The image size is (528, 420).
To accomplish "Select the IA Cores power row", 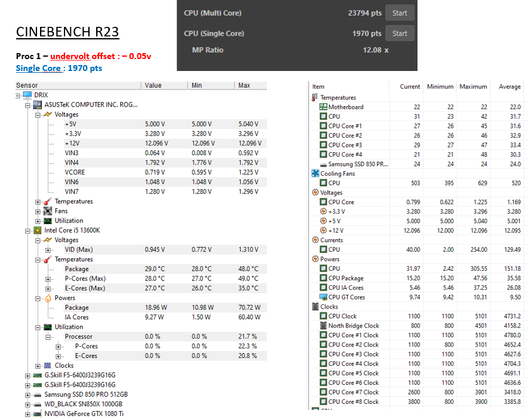I will tap(165, 317).
